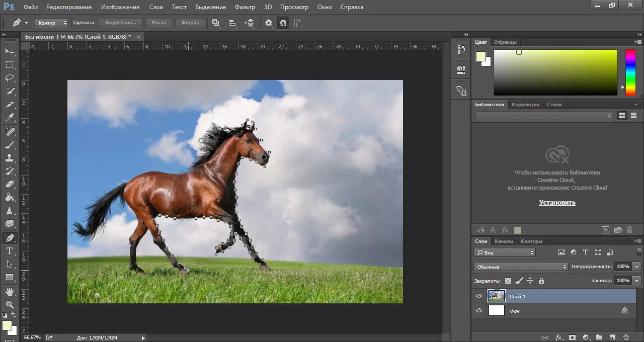
Task: Select the Zoom tool
Action: [x=10, y=304]
